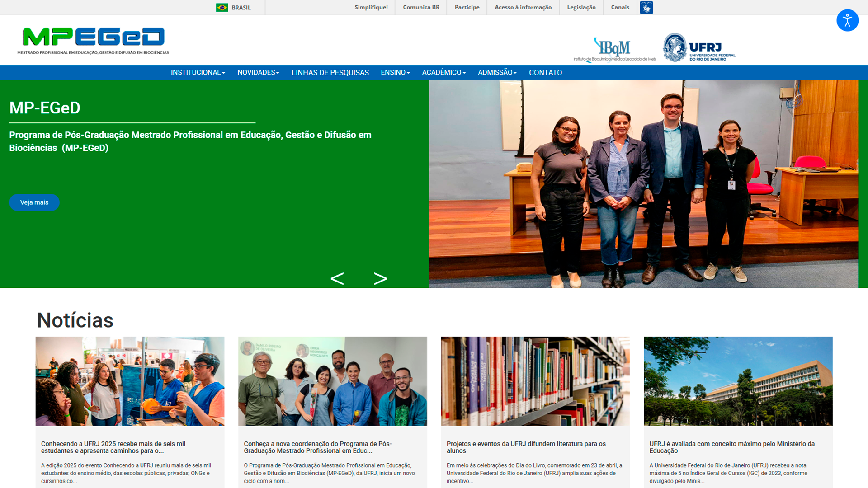Open headline 'UFRJ é avaliada com conceito máximo'
The height and width of the screenshot is (488, 868).
(732, 447)
